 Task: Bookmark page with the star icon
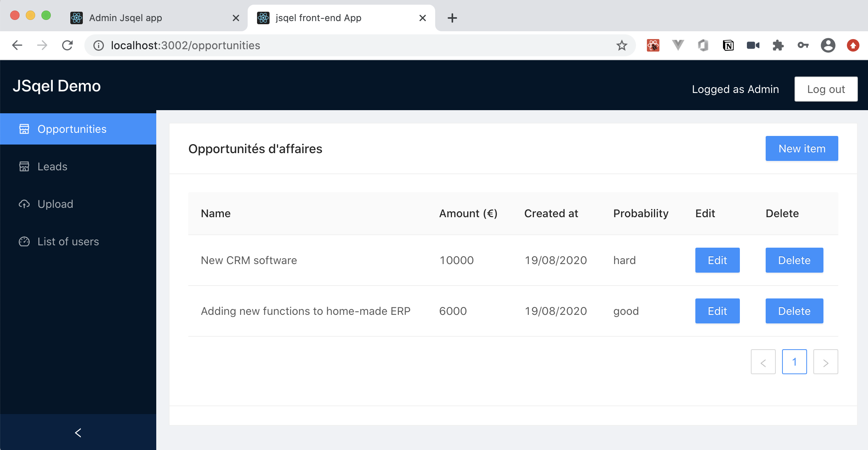[622, 46]
